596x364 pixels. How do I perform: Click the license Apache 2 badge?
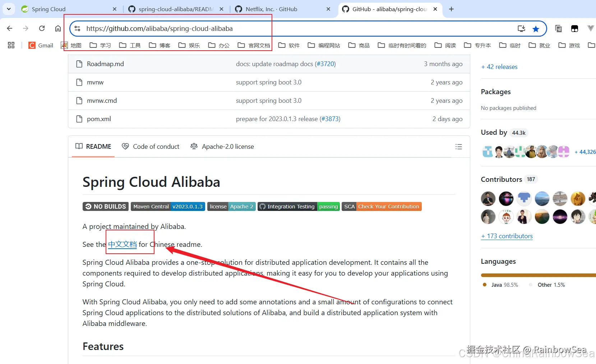(231, 207)
